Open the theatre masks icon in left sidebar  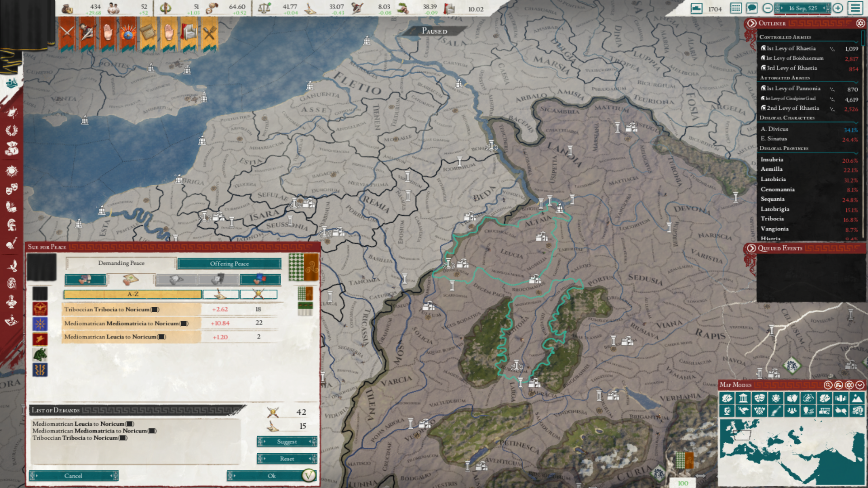pyautogui.click(x=11, y=188)
